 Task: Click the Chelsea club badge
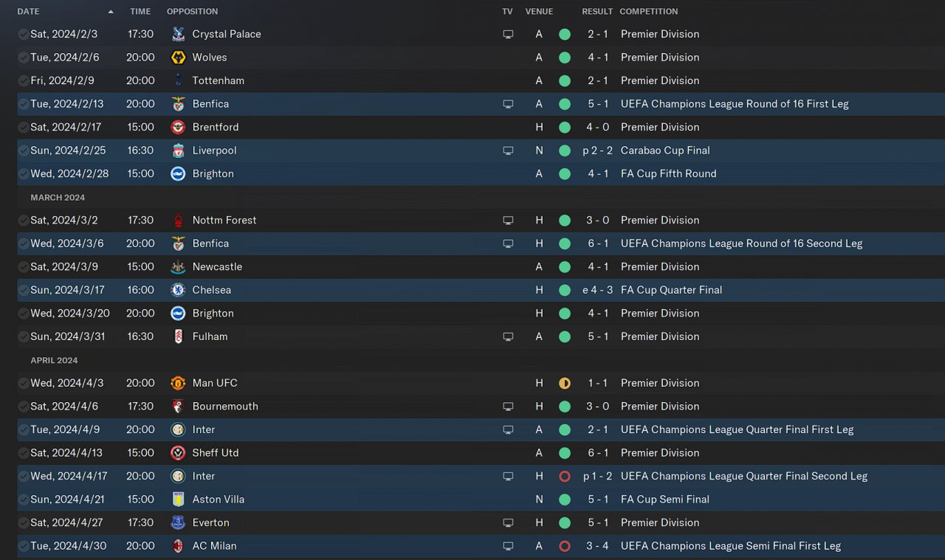point(178,290)
